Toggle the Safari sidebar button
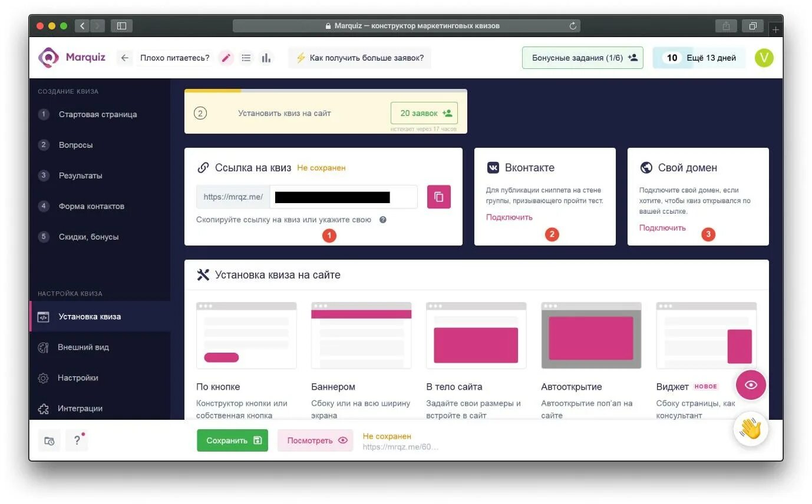Image resolution: width=812 pixels, height=504 pixels. tap(121, 26)
